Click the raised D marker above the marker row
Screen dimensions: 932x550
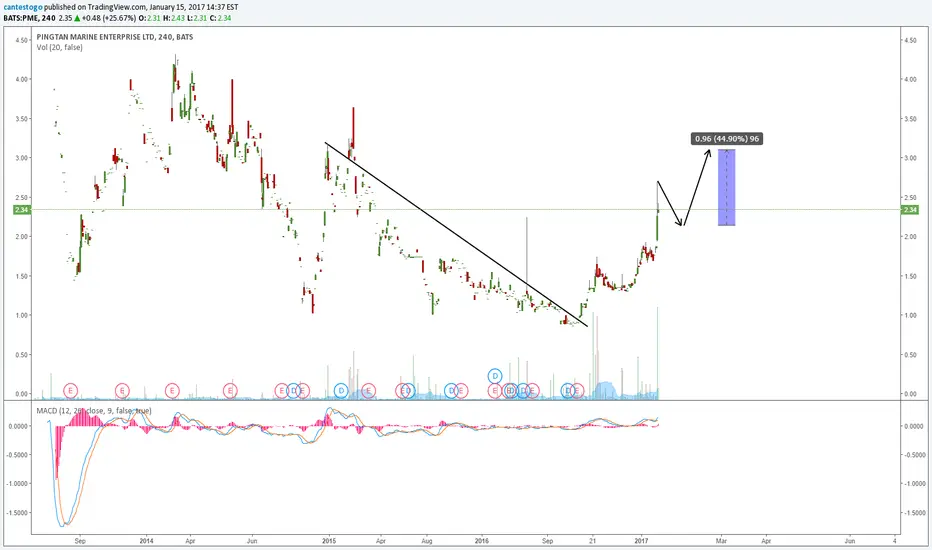point(495,376)
